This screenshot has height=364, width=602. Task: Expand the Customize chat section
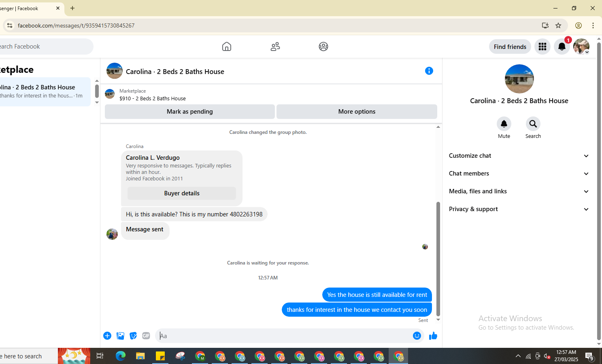pyautogui.click(x=519, y=156)
